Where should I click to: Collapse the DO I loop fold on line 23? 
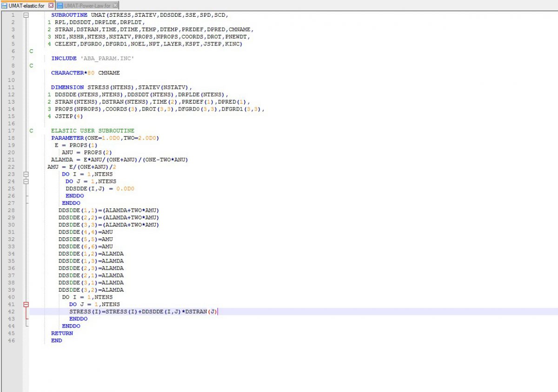(26, 174)
